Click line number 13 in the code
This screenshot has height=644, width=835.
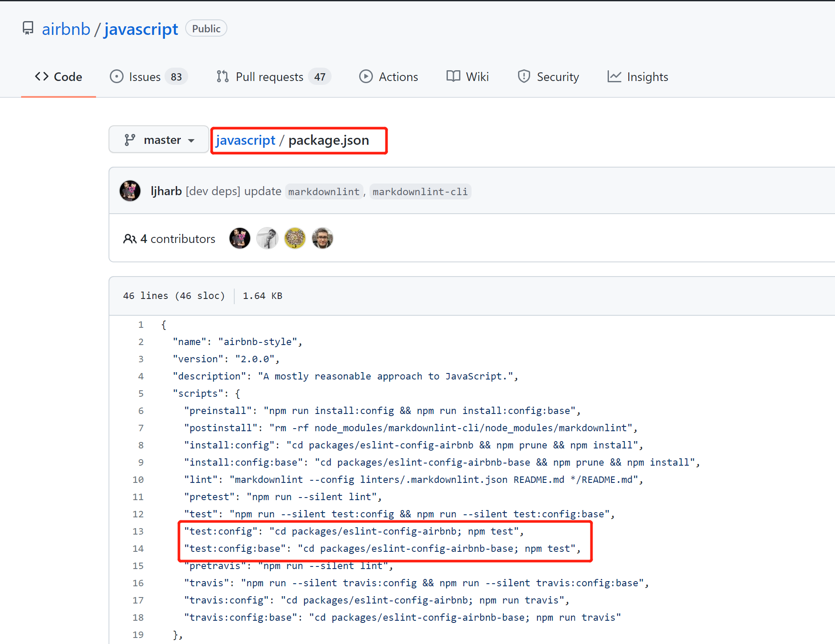138,531
